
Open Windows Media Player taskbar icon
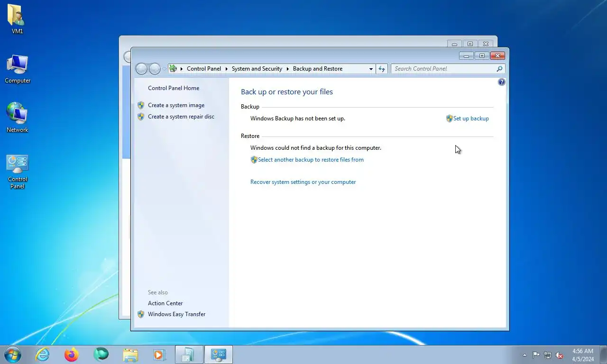(159, 355)
